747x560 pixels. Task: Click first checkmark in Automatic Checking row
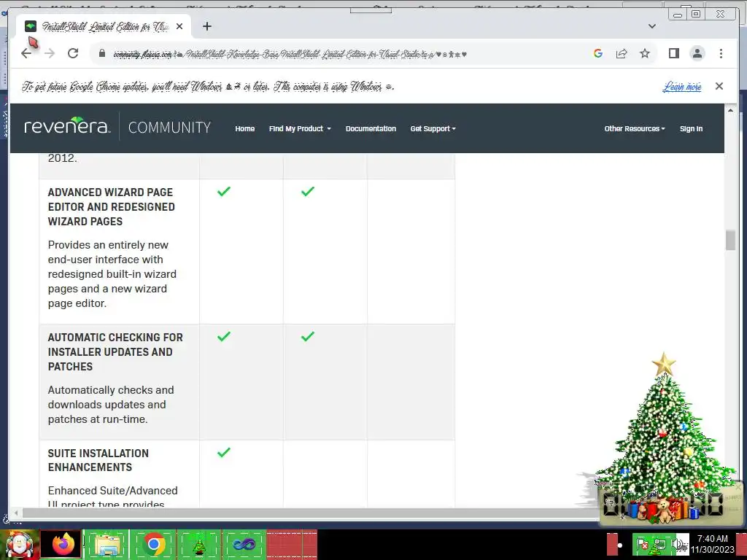224,337
